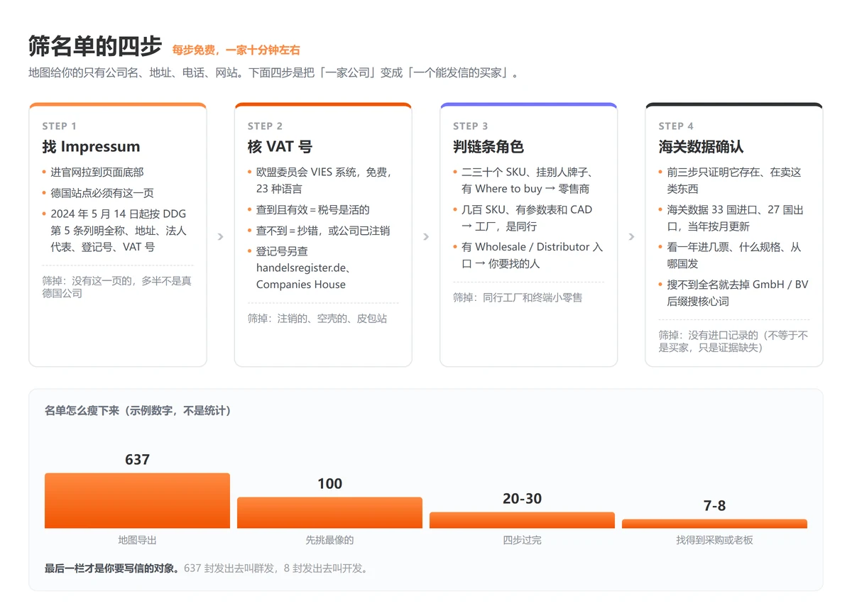Click the bold sentence 最后一栏才是你要写信的对象
The height and width of the screenshot is (616, 852).
click(112, 568)
